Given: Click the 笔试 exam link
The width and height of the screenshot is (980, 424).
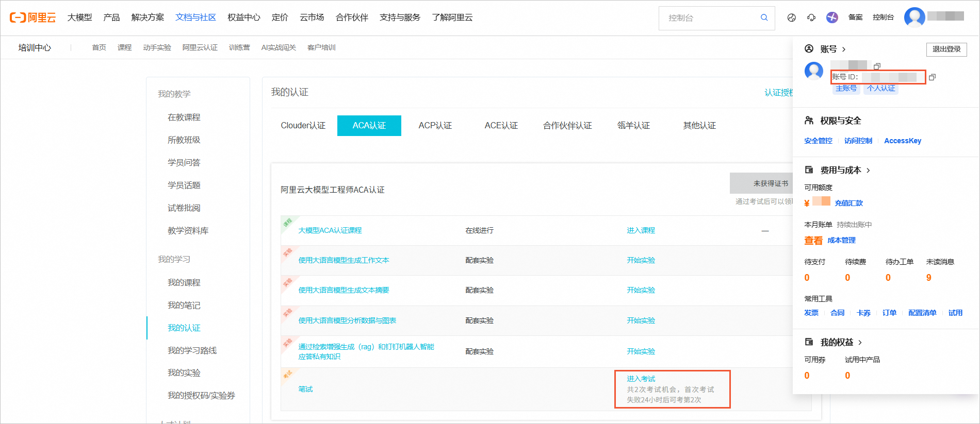Looking at the screenshot, I should click(x=305, y=389).
